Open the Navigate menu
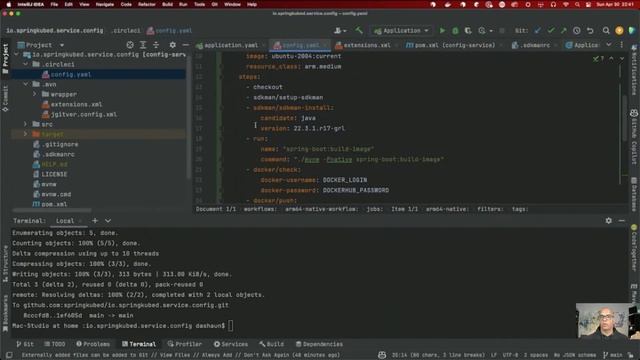The image size is (640, 360). point(104,4)
